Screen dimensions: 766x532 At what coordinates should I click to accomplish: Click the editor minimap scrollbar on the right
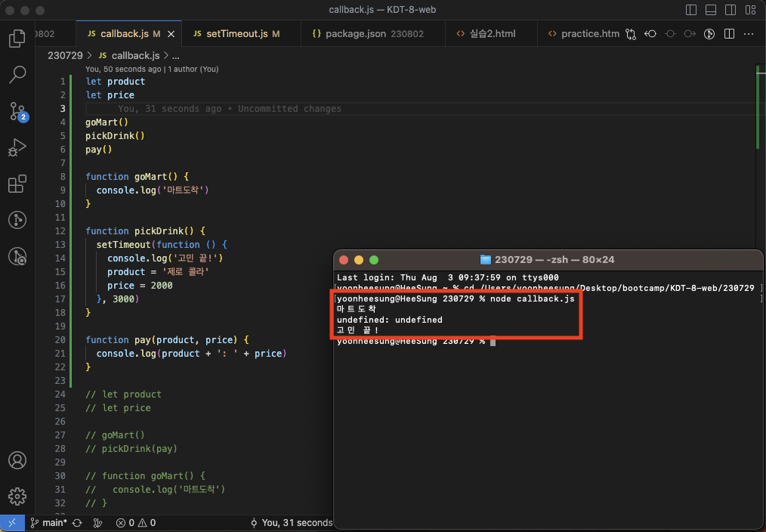(760, 289)
